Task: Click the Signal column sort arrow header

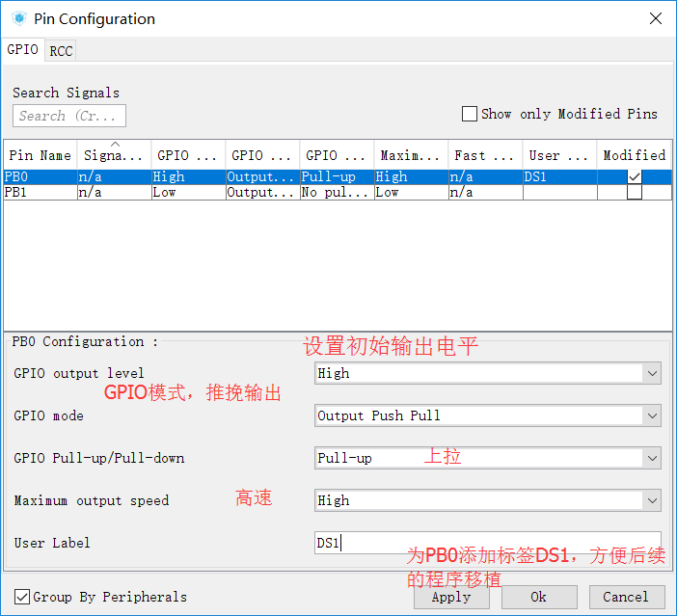Action: click(114, 154)
